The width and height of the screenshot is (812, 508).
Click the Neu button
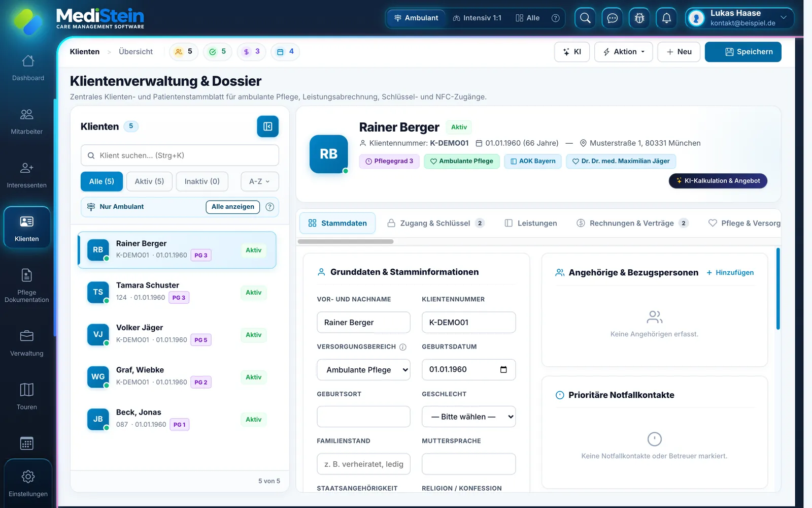click(x=679, y=52)
